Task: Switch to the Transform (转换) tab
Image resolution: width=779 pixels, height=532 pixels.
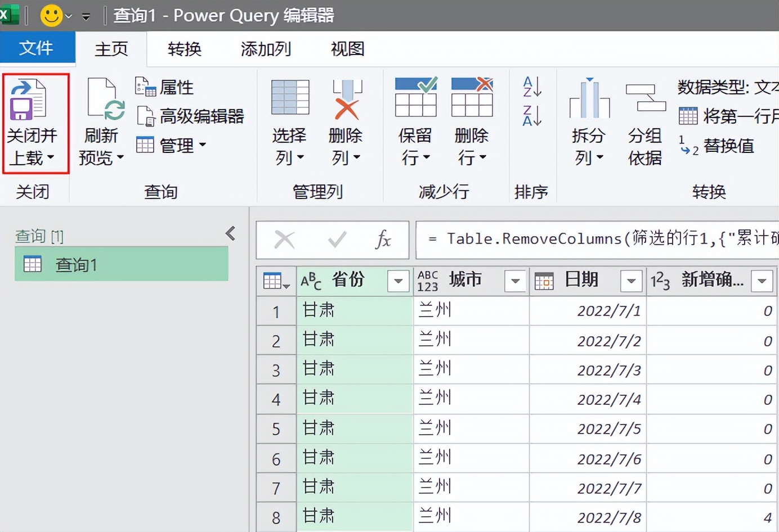Action: click(x=185, y=49)
